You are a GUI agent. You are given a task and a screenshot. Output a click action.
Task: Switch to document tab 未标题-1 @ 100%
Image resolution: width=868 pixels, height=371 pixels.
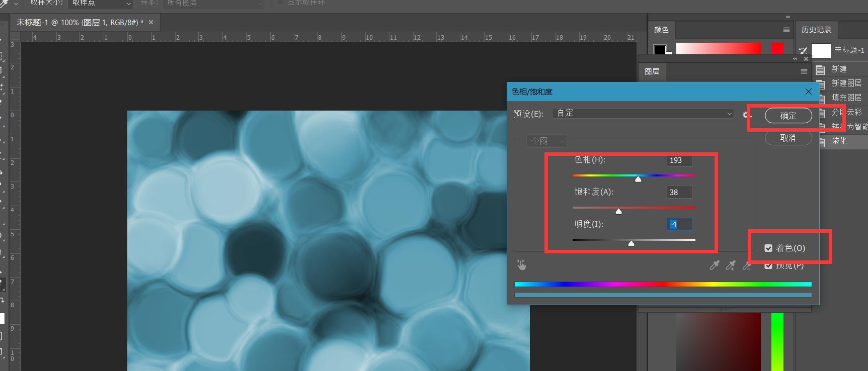[80, 22]
